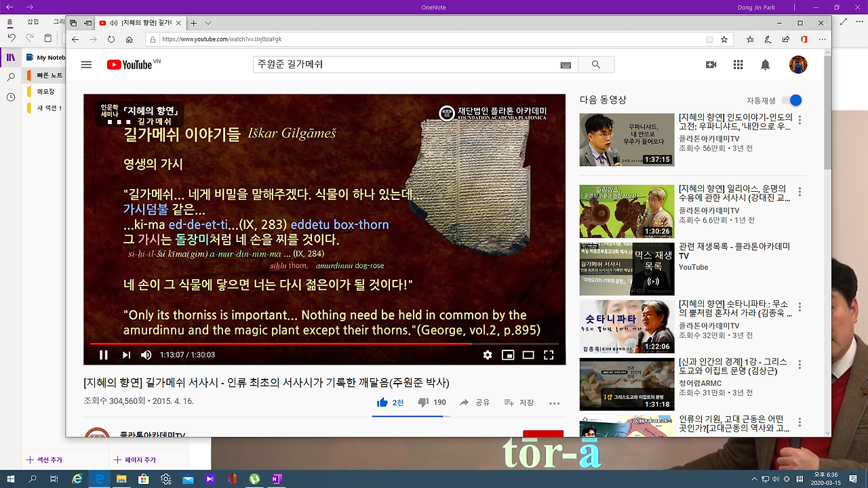
Task: Switch the video to theater mode
Action: [528, 354]
